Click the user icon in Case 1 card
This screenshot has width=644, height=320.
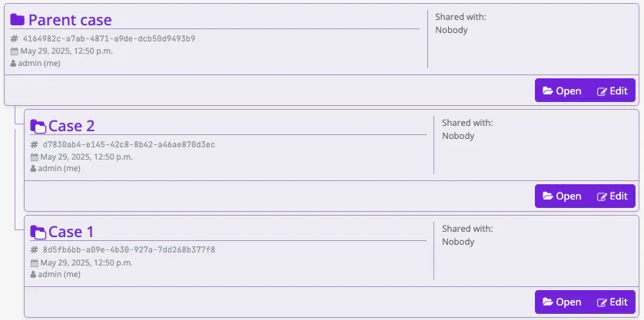33,274
